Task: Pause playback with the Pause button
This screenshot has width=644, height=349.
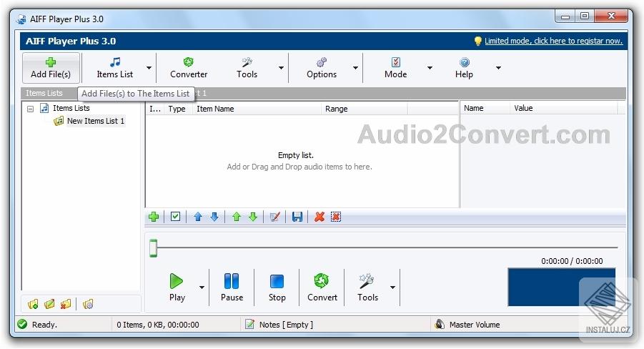Action: point(232,287)
